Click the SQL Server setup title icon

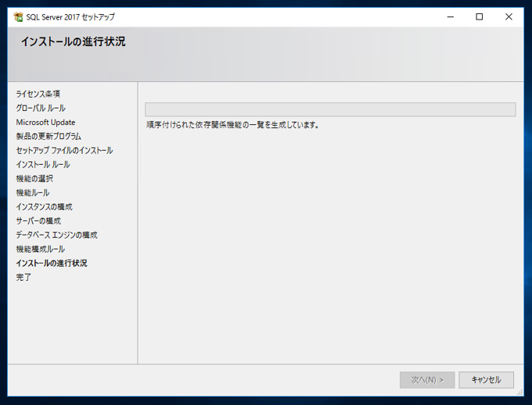click(x=18, y=16)
